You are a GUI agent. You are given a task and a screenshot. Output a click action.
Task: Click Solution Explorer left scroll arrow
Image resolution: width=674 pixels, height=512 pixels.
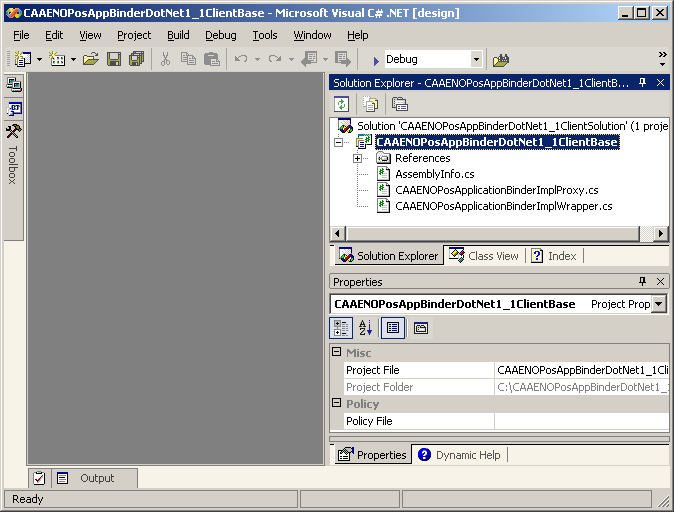(337, 233)
